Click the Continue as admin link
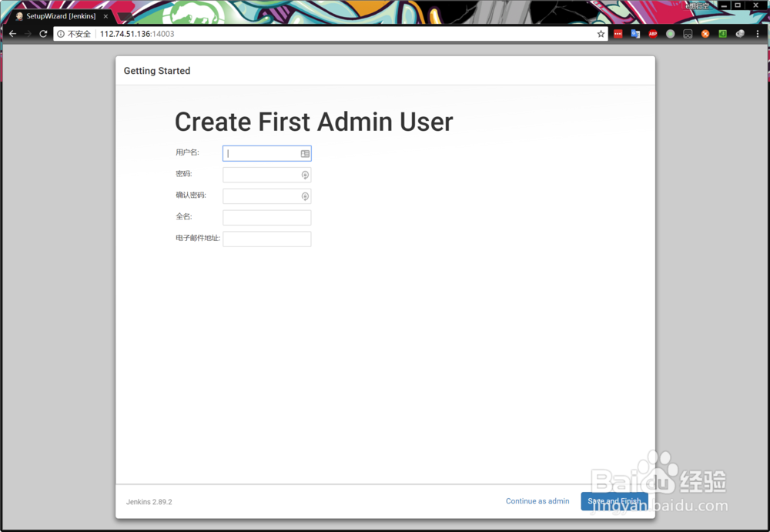The height and width of the screenshot is (532, 770). tap(537, 501)
